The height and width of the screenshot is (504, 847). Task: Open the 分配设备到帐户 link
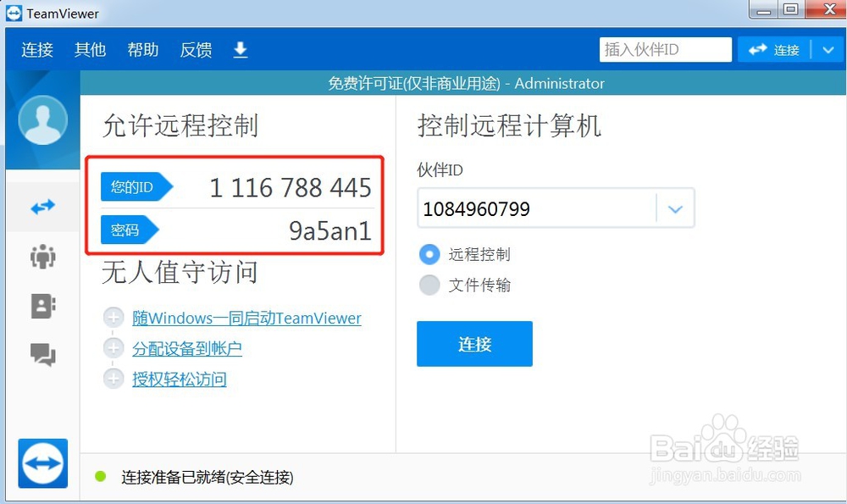point(188,348)
